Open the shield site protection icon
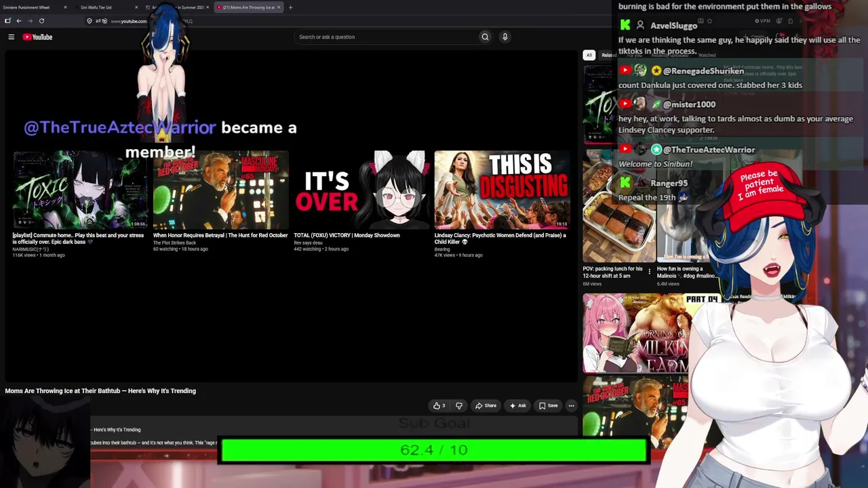Screen dimensions: 868x488 [x=90, y=21]
